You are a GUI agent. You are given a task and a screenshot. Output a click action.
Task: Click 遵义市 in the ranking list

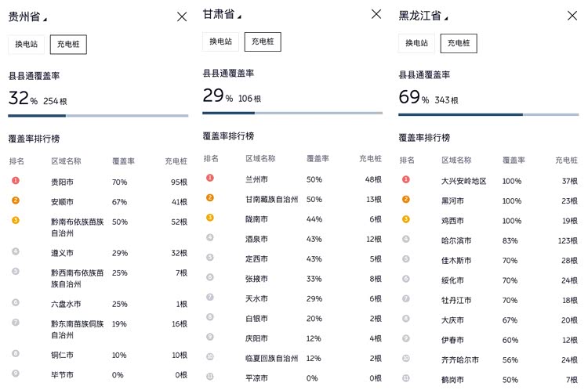pos(63,253)
